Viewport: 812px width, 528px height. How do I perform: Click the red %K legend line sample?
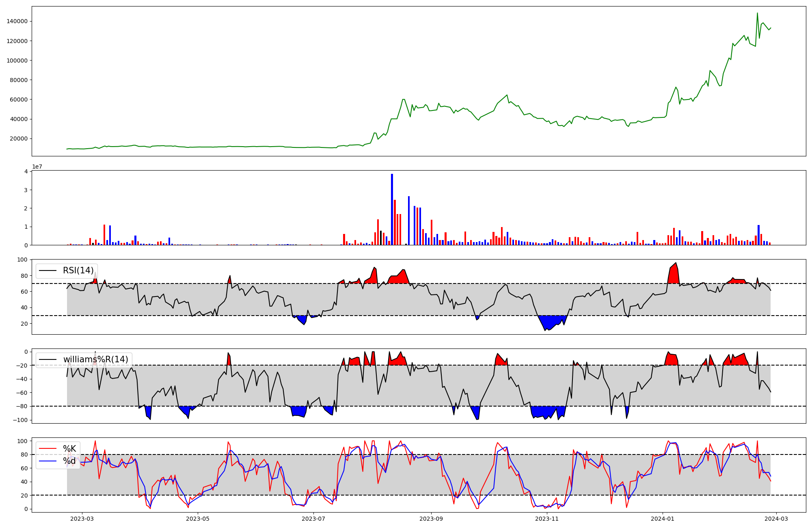tap(47, 449)
